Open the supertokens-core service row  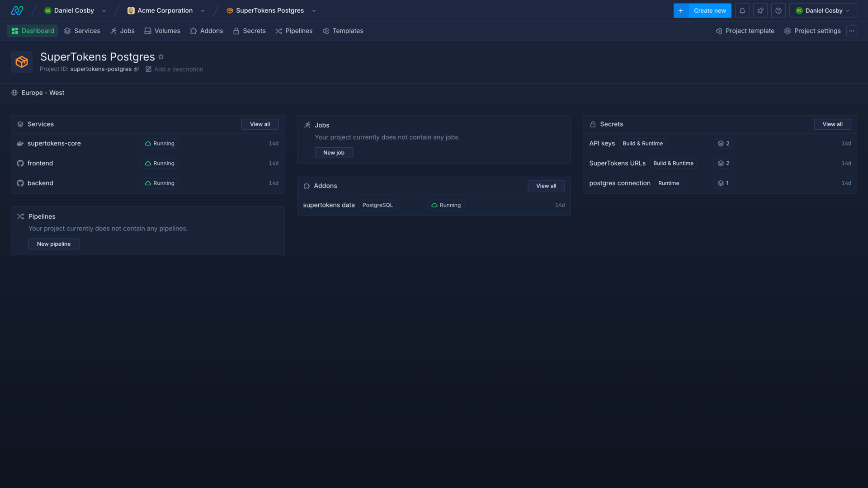point(147,144)
